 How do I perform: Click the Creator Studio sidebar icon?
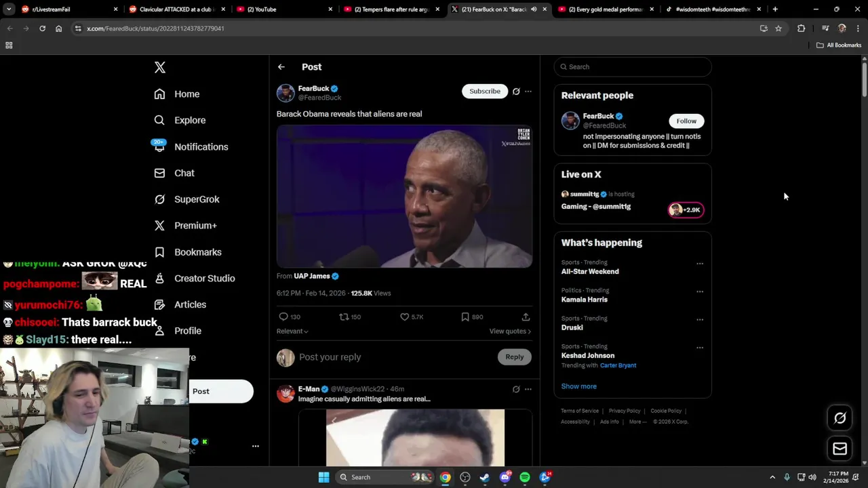(159, 279)
